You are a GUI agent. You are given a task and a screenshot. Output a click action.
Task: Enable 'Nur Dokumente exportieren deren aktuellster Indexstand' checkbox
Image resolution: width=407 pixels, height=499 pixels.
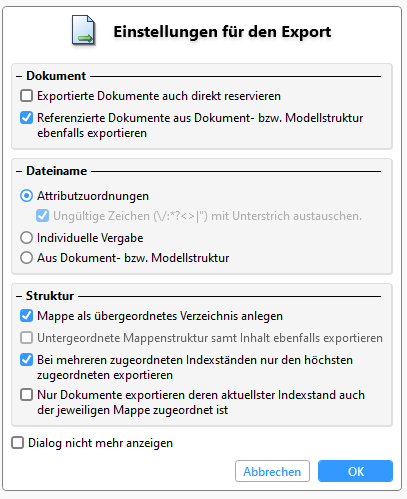point(27,395)
